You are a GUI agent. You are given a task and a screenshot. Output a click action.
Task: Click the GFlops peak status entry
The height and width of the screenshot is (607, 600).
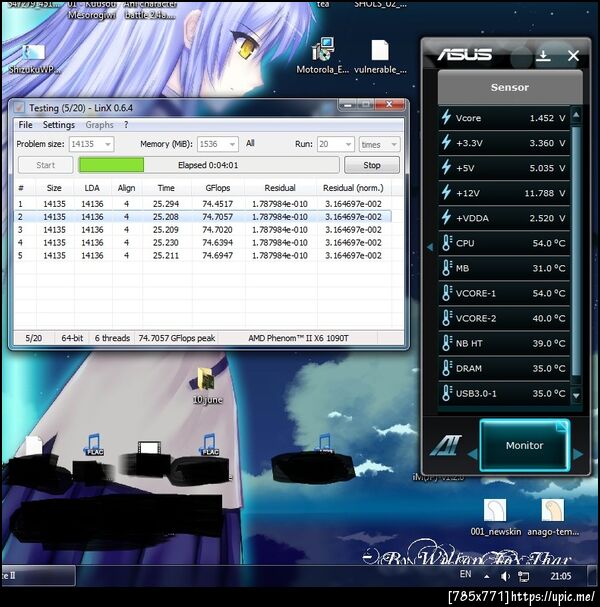point(177,338)
